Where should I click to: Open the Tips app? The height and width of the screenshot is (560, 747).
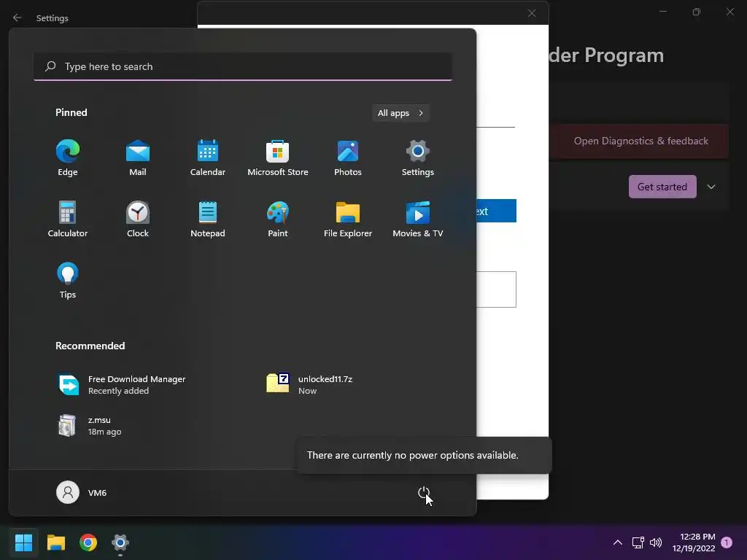tap(68, 281)
